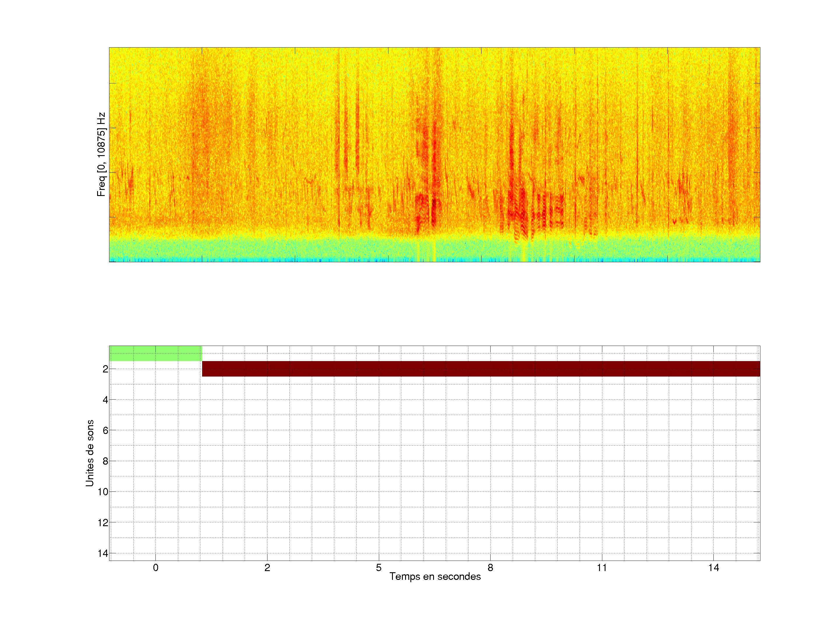Screen dimensions: 840x630
Task: Click the green bar in sound unit row 1
Action: pyautogui.click(x=155, y=353)
